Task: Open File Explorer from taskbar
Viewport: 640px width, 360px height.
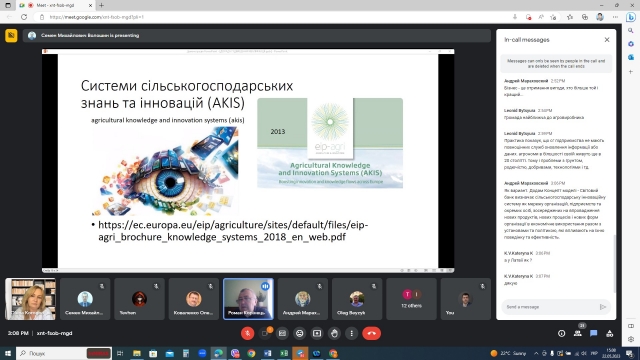Action: (x=137, y=353)
